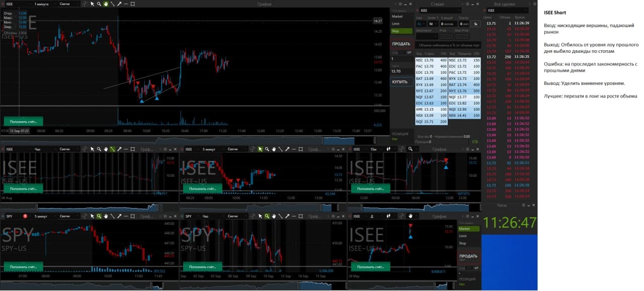
Task: Select Limit order type in lower order panel
Action: 468,236
